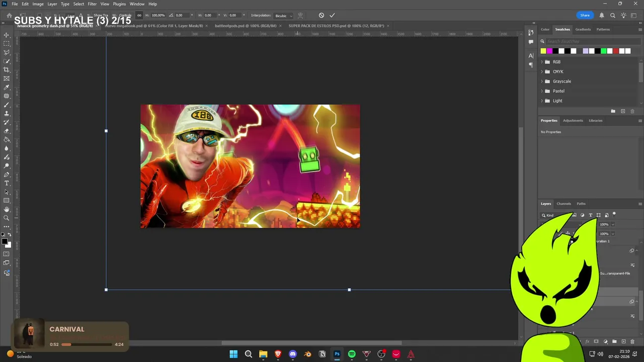Collapse the right panels with double arrows
The width and height of the screenshot is (644, 362).
pos(639,23)
